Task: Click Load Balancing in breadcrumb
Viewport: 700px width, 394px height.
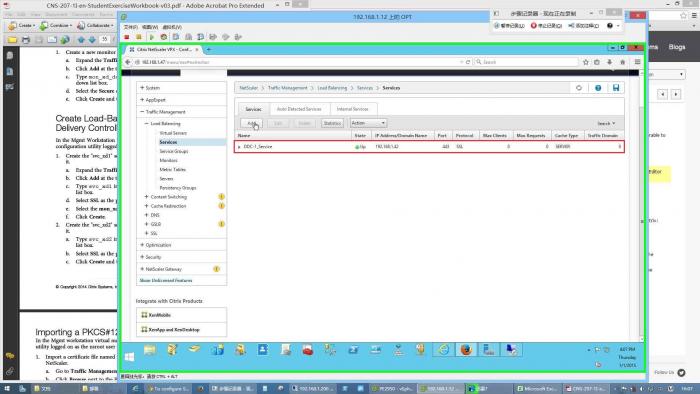Action: [x=332, y=88]
